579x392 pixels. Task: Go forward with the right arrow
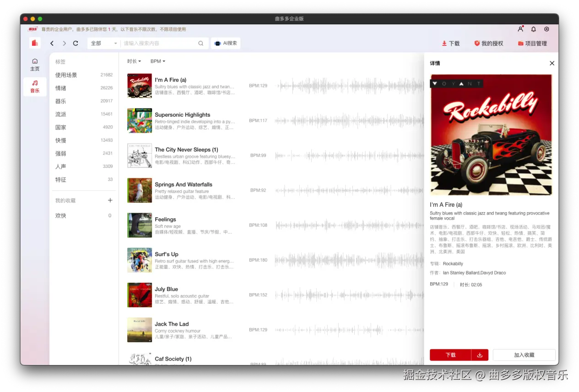coord(64,43)
